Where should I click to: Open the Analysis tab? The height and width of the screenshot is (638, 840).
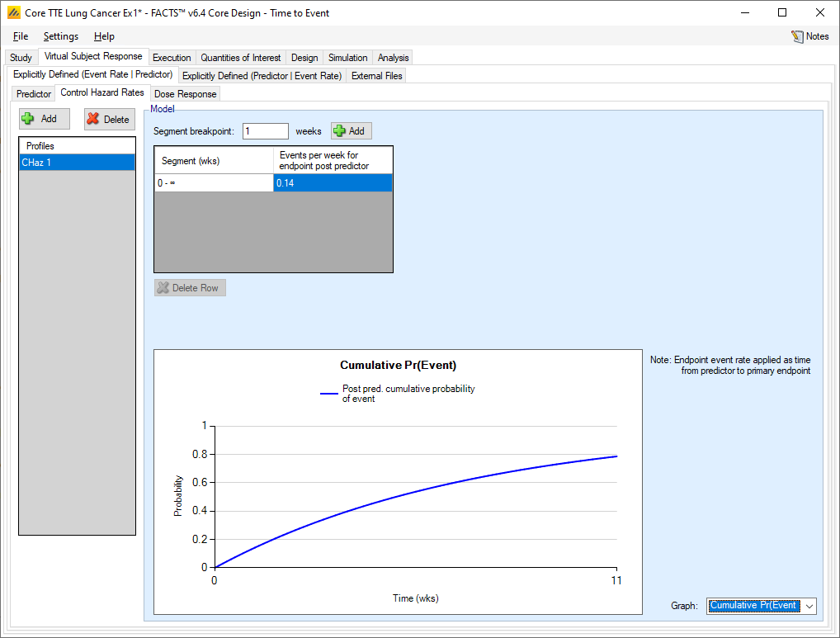[393, 58]
